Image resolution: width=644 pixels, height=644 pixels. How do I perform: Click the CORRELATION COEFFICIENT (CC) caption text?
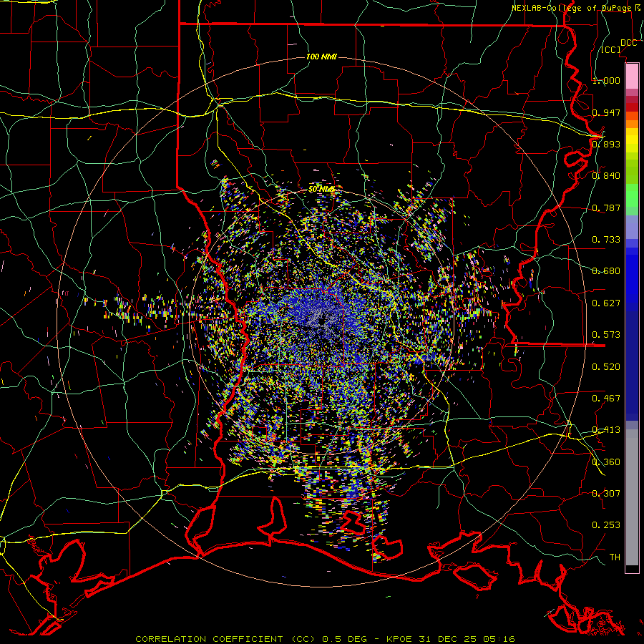pos(225,639)
